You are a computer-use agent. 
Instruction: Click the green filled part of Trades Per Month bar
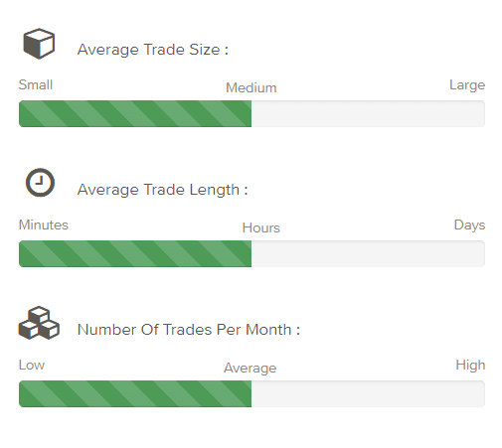135,393
